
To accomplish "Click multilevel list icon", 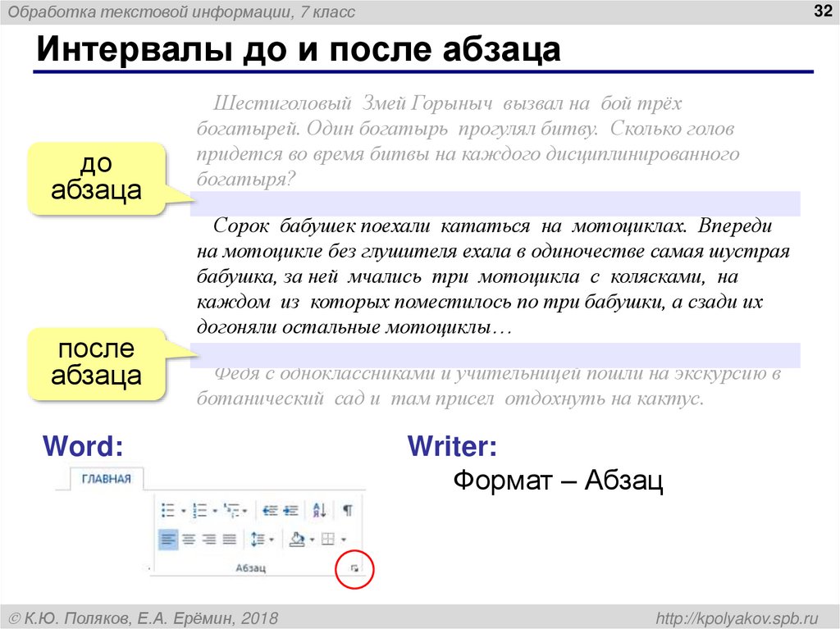I will tap(232, 511).
